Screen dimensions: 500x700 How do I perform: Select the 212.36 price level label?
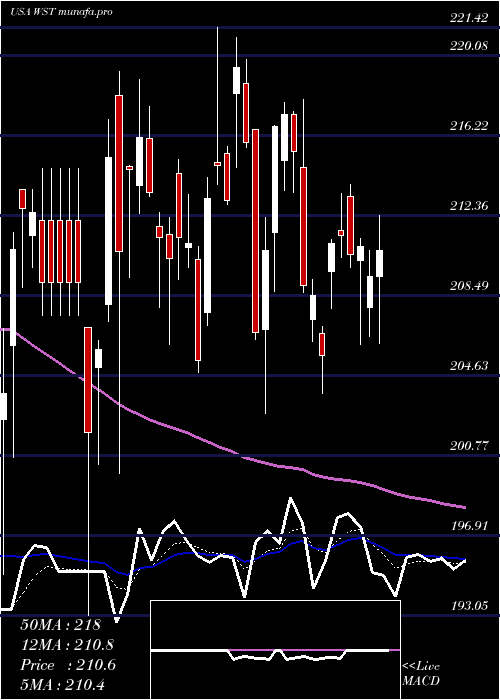click(468, 206)
